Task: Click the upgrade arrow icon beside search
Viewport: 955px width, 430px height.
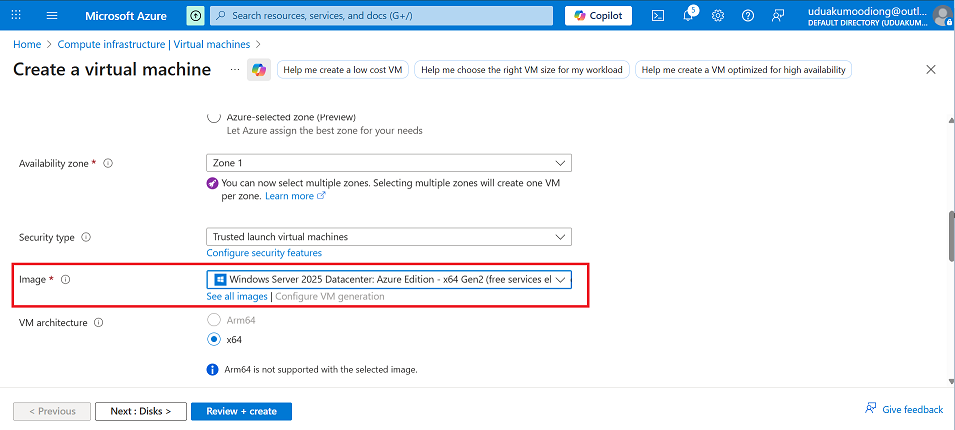Action: click(x=195, y=16)
